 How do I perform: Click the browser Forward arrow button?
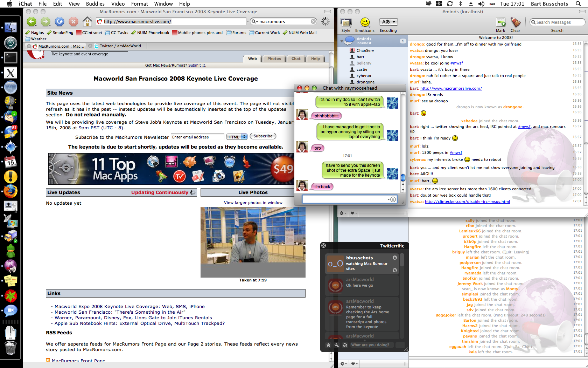point(45,22)
